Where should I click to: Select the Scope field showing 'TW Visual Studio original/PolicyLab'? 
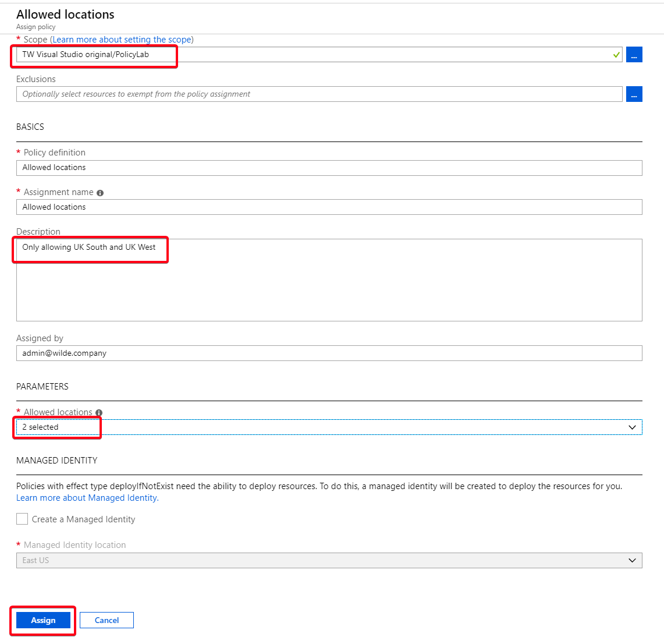pyautogui.click(x=233, y=54)
